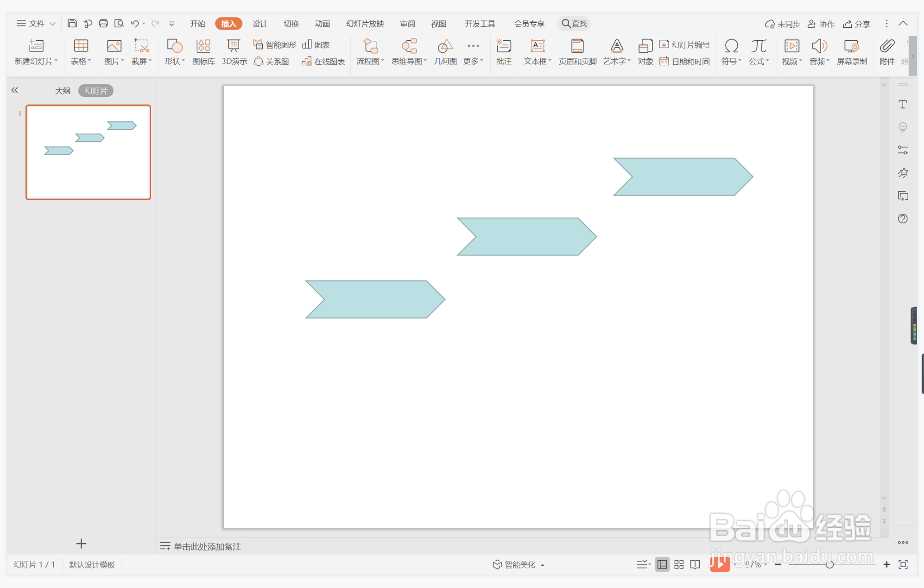
Task: Insert 智能图形 smart graphic
Action: coord(275,44)
